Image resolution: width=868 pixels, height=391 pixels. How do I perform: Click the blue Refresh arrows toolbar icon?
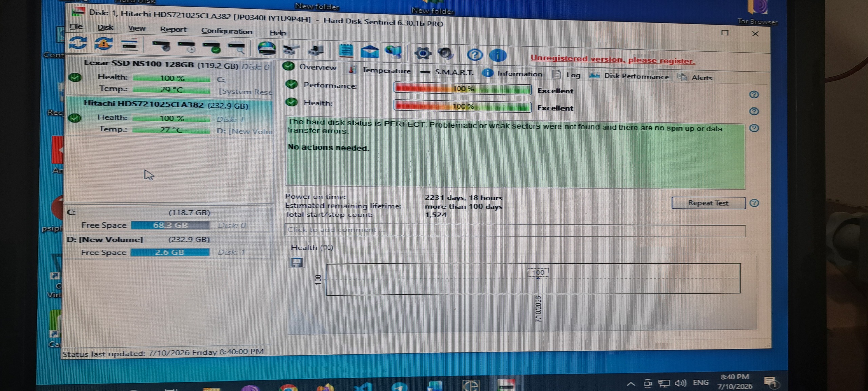coord(78,43)
